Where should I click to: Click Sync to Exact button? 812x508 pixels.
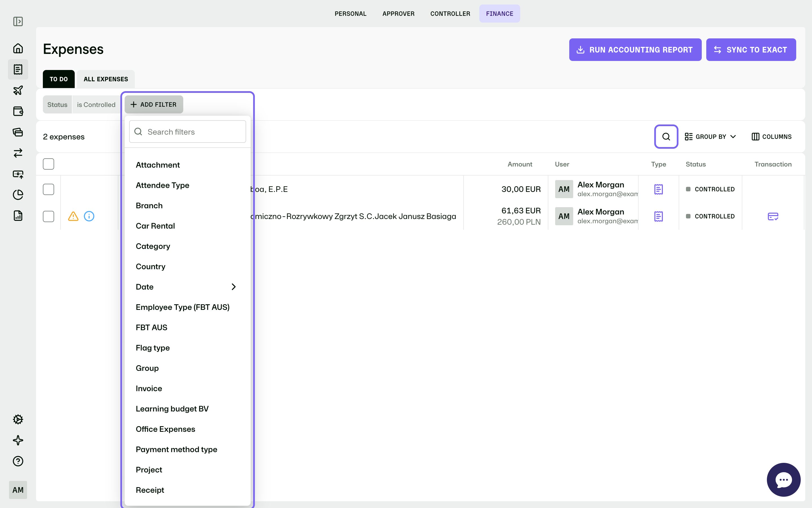click(751, 50)
